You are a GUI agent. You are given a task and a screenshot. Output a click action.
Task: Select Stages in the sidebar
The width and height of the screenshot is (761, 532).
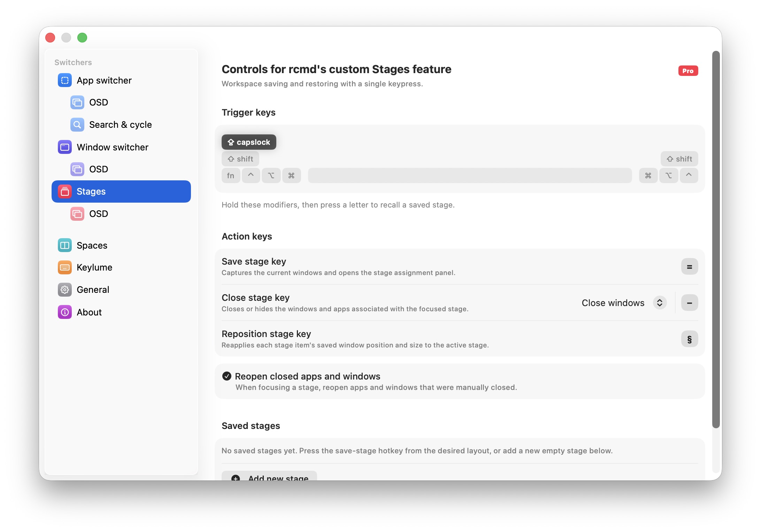pos(121,191)
